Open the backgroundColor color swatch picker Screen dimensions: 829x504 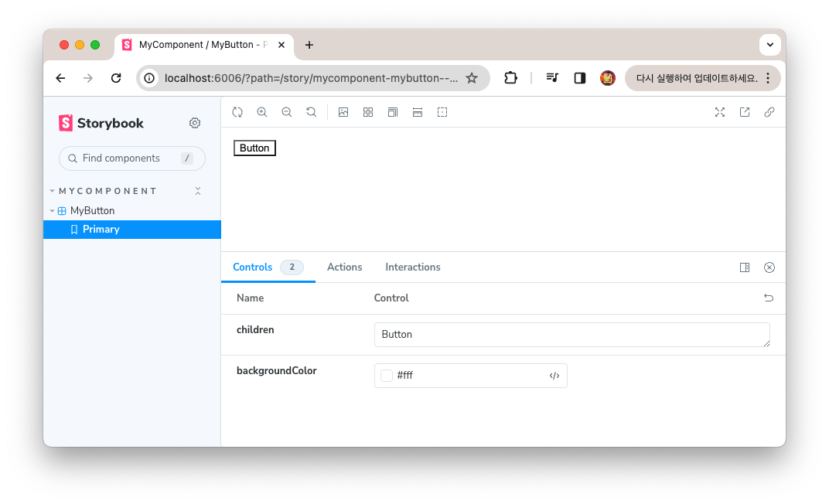(387, 376)
